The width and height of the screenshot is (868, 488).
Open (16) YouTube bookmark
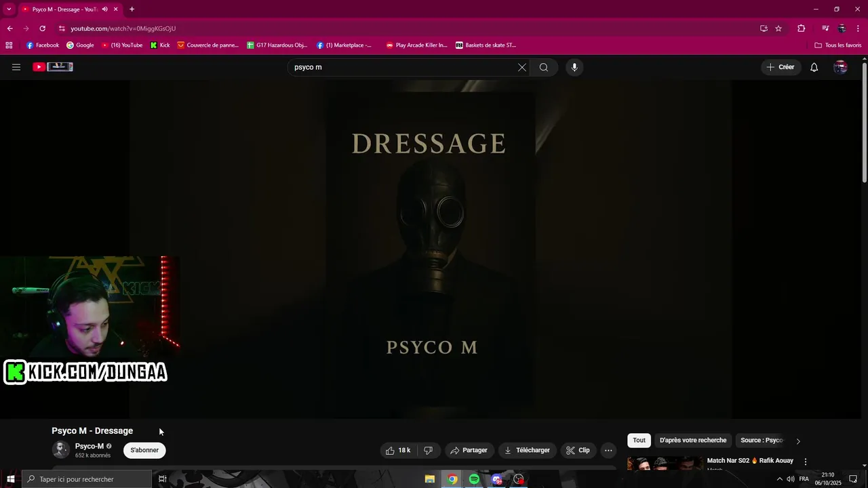coord(122,45)
